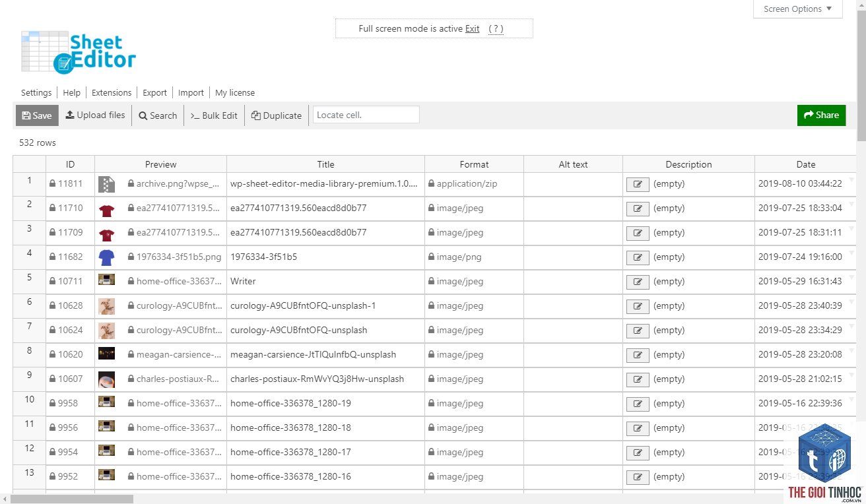Open dropdown arrow on 2019-07-24 19:16:00 cell
The height and width of the screenshot is (504, 866).
(851, 253)
